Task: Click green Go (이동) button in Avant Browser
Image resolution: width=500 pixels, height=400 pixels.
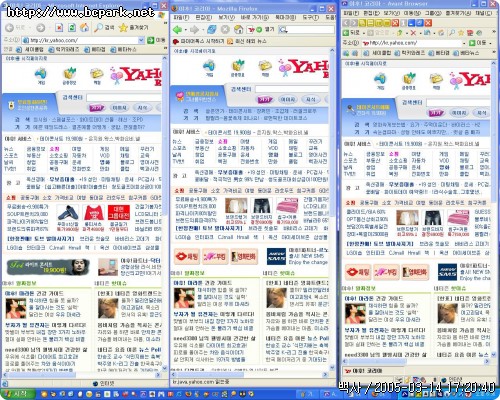Action: point(478,43)
